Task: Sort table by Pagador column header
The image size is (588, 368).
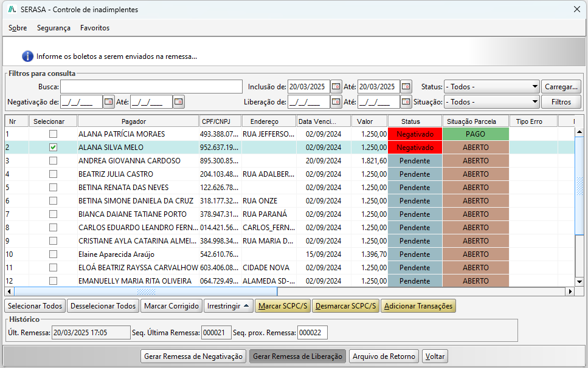Action: pyautogui.click(x=138, y=121)
